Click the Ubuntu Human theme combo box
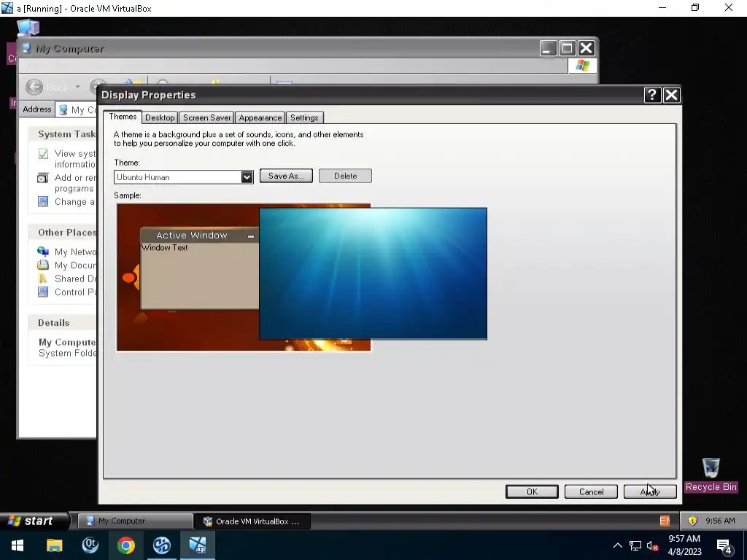This screenshot has width=747, height=560. 183,177
